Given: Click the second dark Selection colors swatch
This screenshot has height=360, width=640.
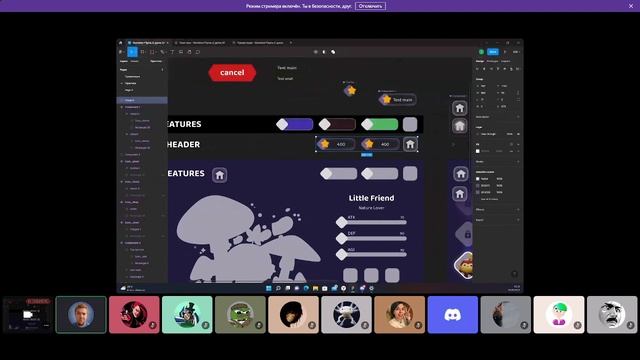Looking at the screenshot, I should (x=478, y=185).
